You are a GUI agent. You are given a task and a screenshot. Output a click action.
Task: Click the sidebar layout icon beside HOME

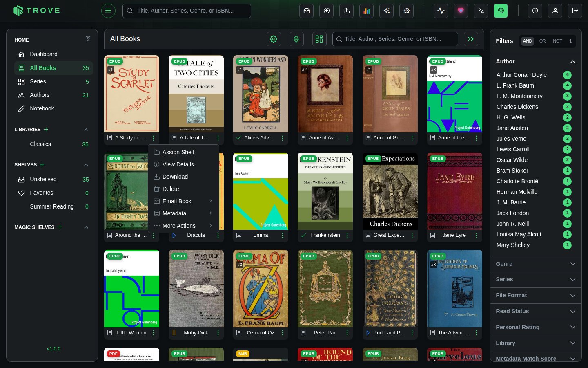click(x=88, y=39)
